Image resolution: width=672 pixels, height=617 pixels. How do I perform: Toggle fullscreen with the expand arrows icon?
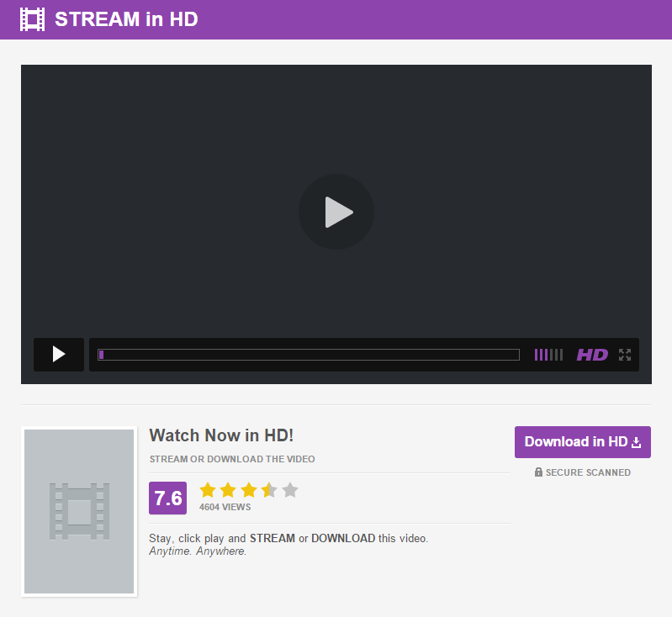[x=625, y=355]
